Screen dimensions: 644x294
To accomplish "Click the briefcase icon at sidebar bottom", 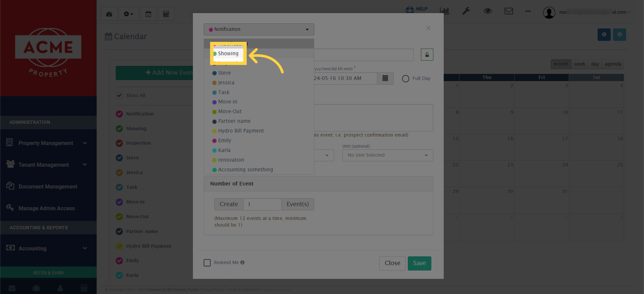I will pos(36,288).
